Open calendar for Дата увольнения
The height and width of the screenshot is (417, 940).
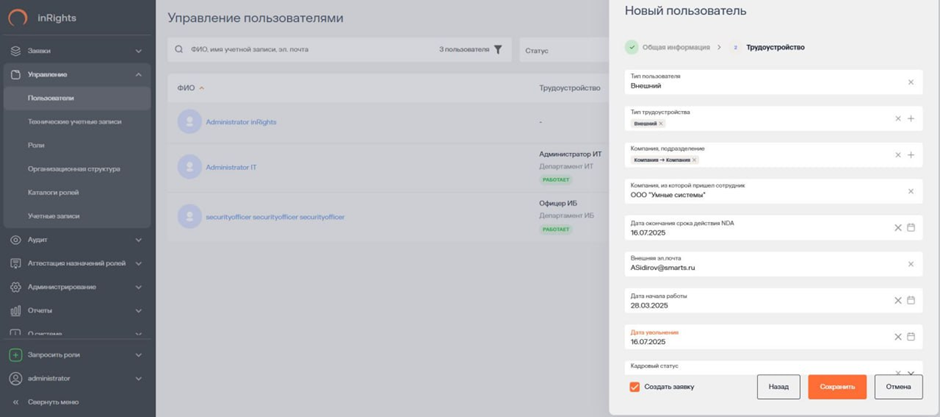(x=911, y=337)
